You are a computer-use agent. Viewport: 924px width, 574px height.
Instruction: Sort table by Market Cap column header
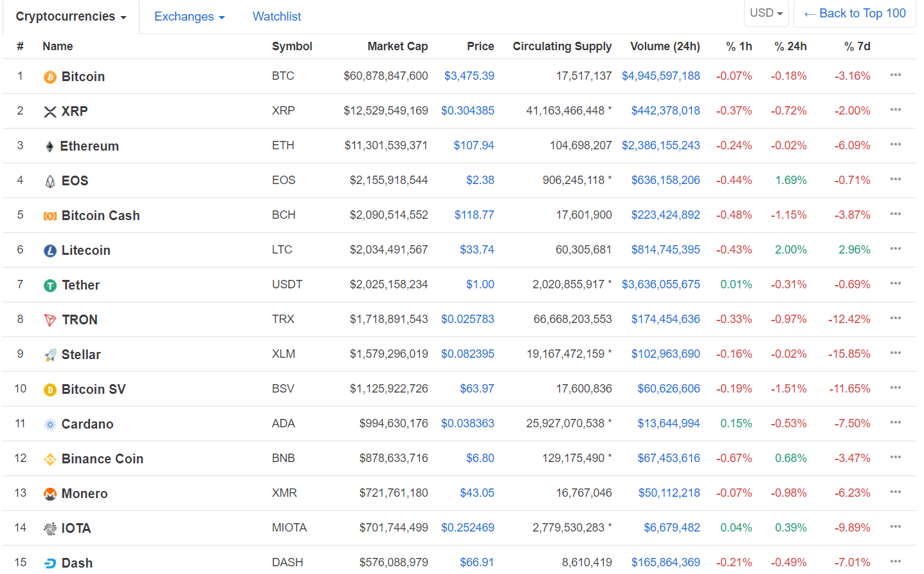[x=397, y=46]
